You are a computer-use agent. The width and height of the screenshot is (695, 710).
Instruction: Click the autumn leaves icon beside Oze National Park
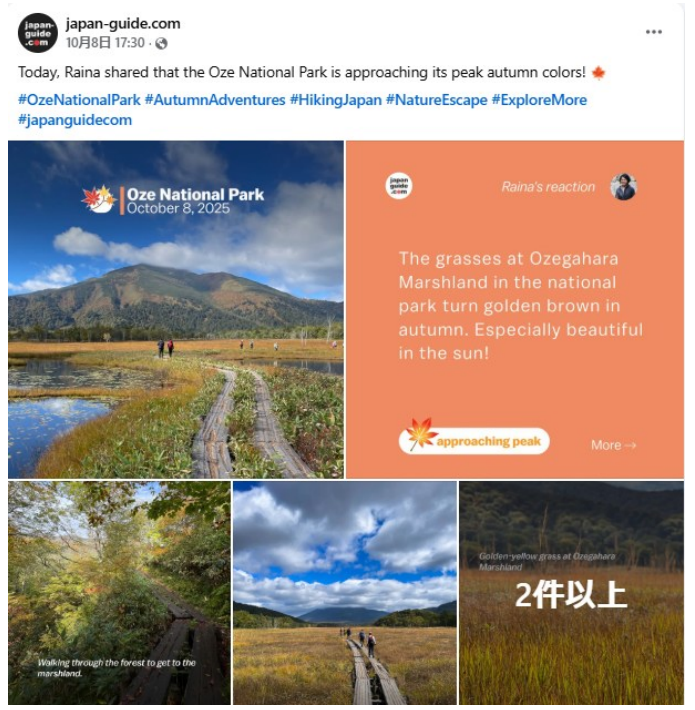tap(99, 199)
